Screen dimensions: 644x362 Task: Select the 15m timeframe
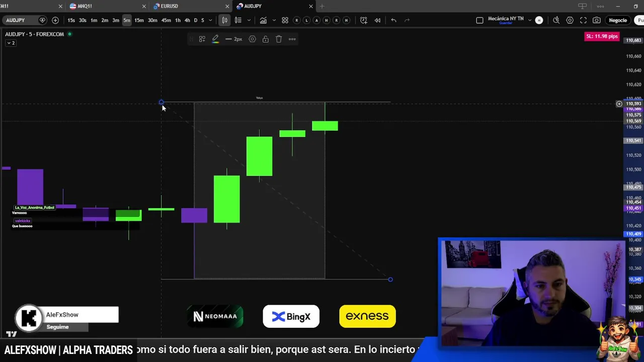[x=139, y=20]
